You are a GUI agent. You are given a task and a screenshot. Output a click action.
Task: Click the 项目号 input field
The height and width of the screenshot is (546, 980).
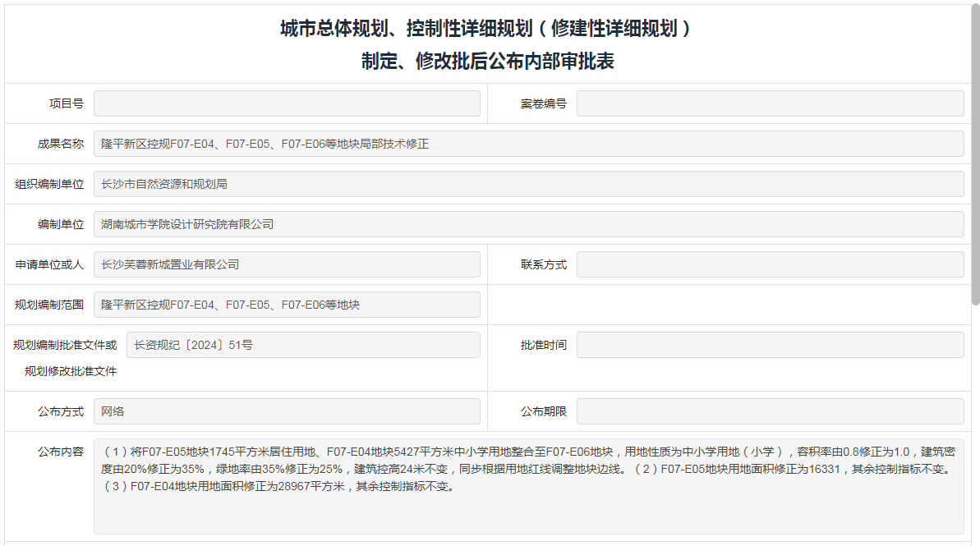pyautogui.click(x=287, y=103)
